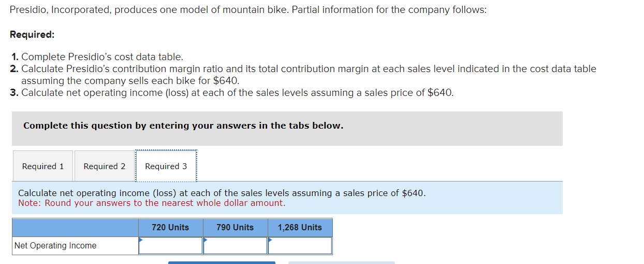The height and width of the screenshot is (264, 644).
Task: Open the Required 2 tab
Action: 105,166
